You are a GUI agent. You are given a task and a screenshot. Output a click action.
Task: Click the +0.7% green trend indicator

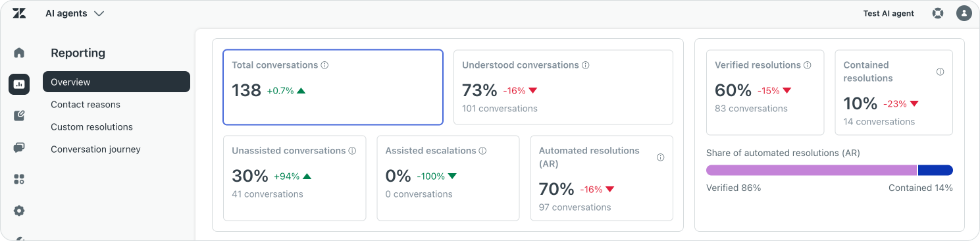pos(286,91)
